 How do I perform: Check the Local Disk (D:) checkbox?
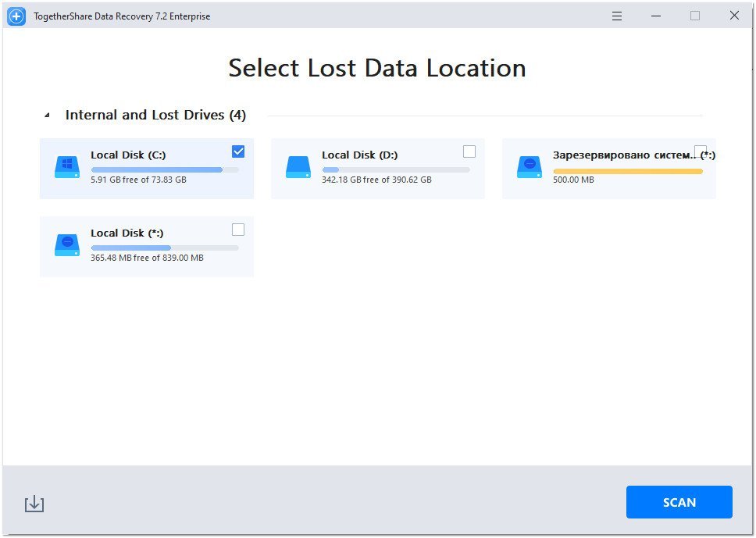click(469, 151)
